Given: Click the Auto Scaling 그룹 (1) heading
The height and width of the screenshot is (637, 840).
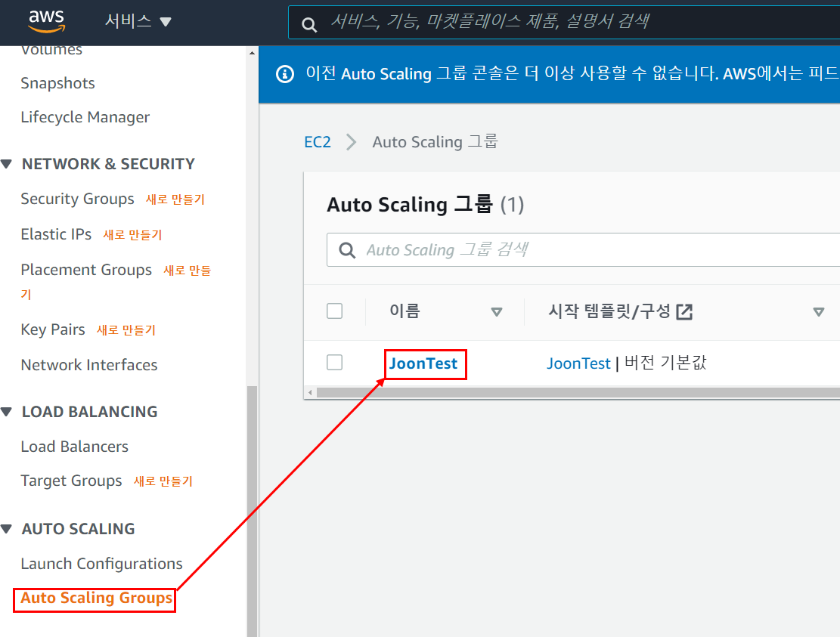Looking at the screenshot, I should pos(426,205).
